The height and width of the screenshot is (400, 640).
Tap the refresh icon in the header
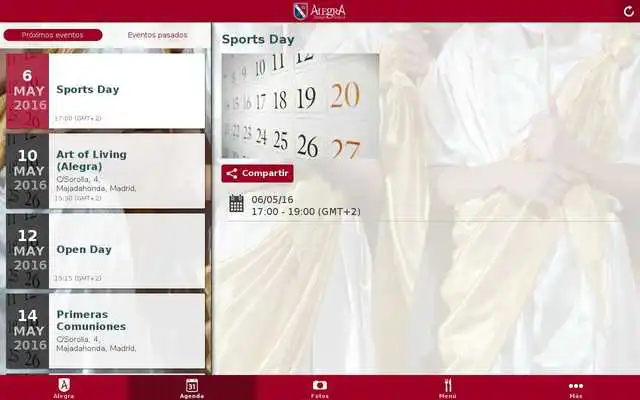[x=628, y=11]
